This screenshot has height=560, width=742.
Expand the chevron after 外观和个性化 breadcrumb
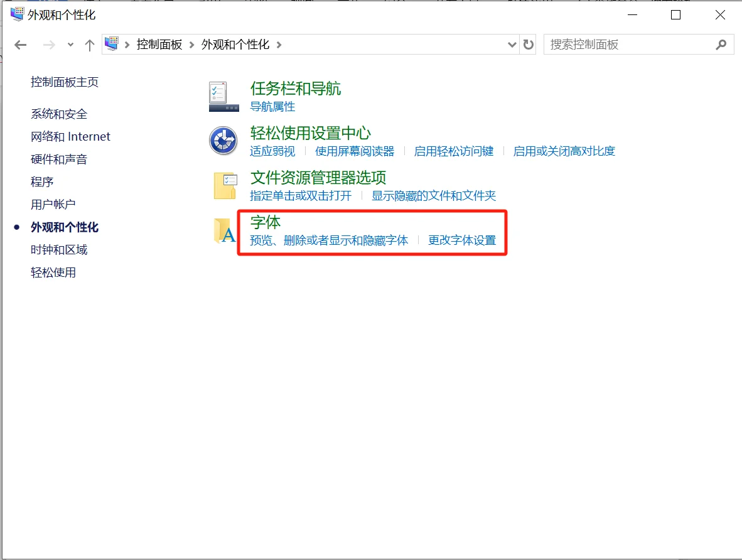click(x=278, y=45)
